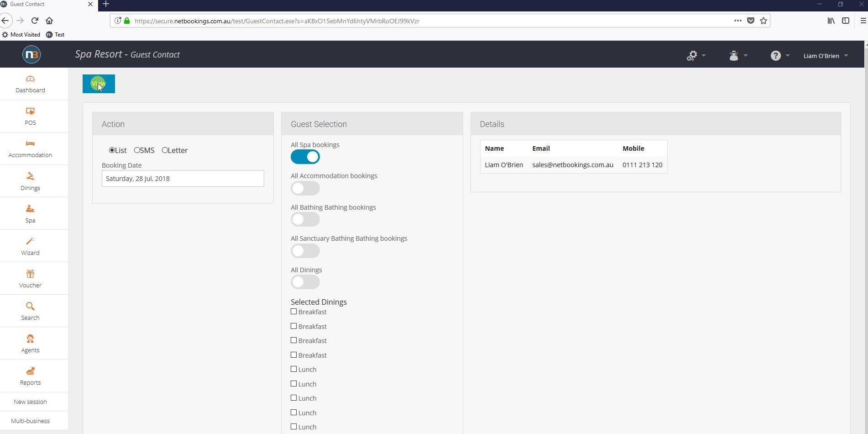Open the help question mark icon
The width and height of the screenshot is (868, 434).
point(775,55)
